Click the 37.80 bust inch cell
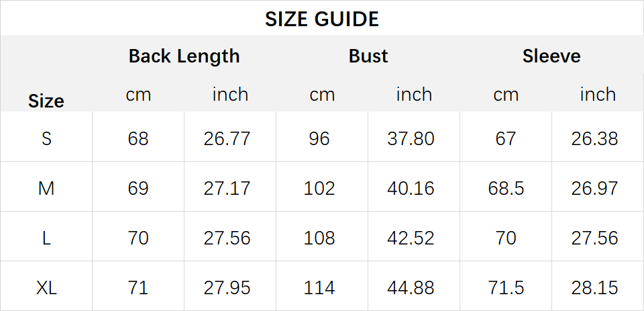Image resolution: width=644 pixels, height=311 pixels. click(x=411, y=138)
